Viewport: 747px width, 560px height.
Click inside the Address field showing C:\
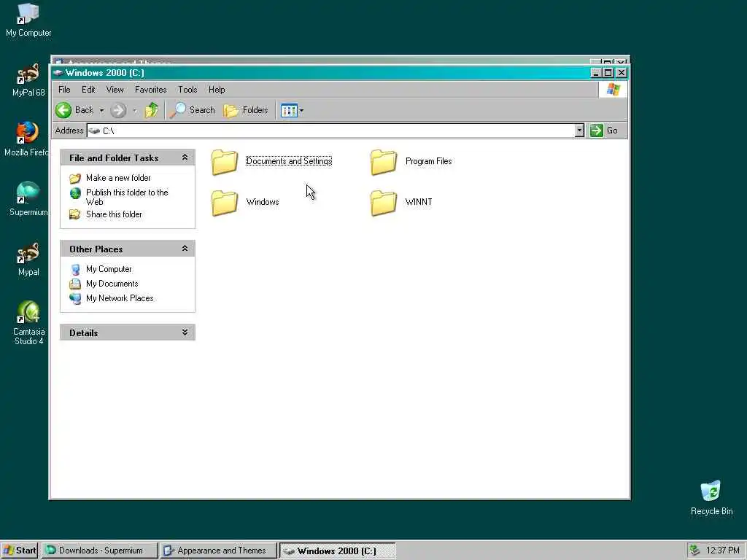click(x=330, y=131)
